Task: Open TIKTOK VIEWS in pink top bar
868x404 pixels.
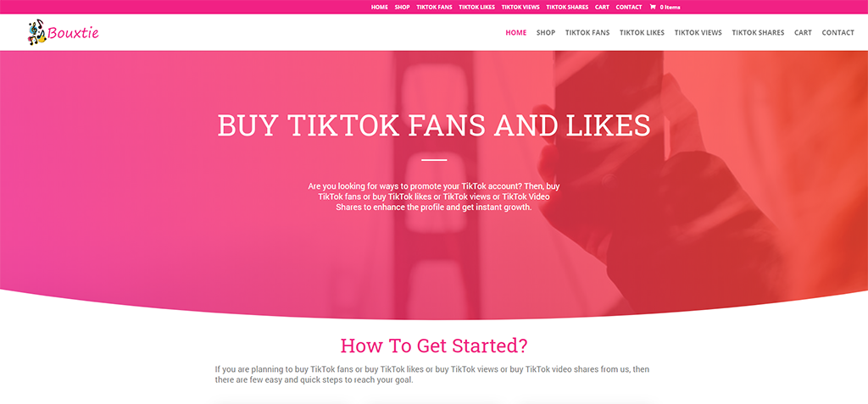Action: point(520,7)
